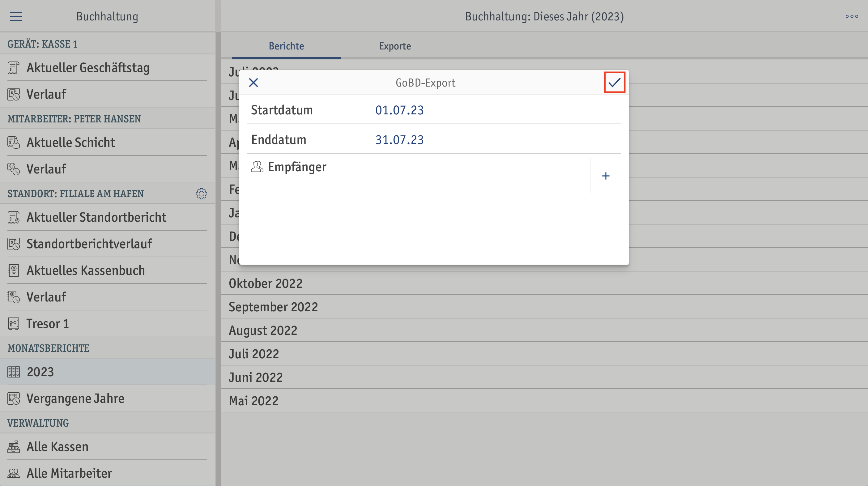This screenshot has width=868, height=486.
Task: Open Aktuelles Kassenbuch
Action: 107,270
